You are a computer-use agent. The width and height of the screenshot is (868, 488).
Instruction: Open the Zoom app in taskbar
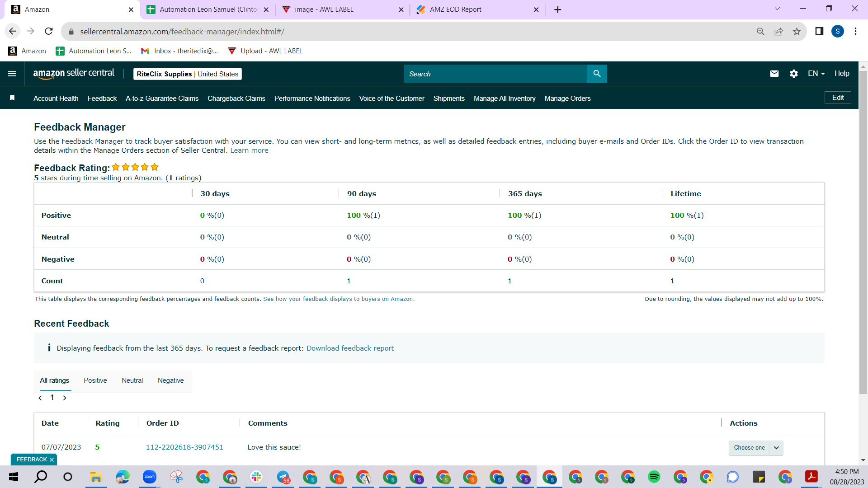(x=149, y=477)
